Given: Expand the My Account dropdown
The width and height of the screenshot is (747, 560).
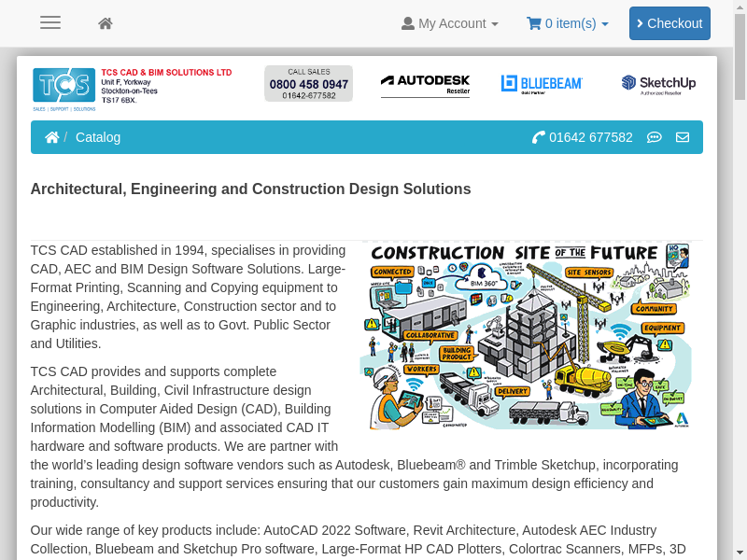Looking at the screenshot, I should [x=450, y=23].
